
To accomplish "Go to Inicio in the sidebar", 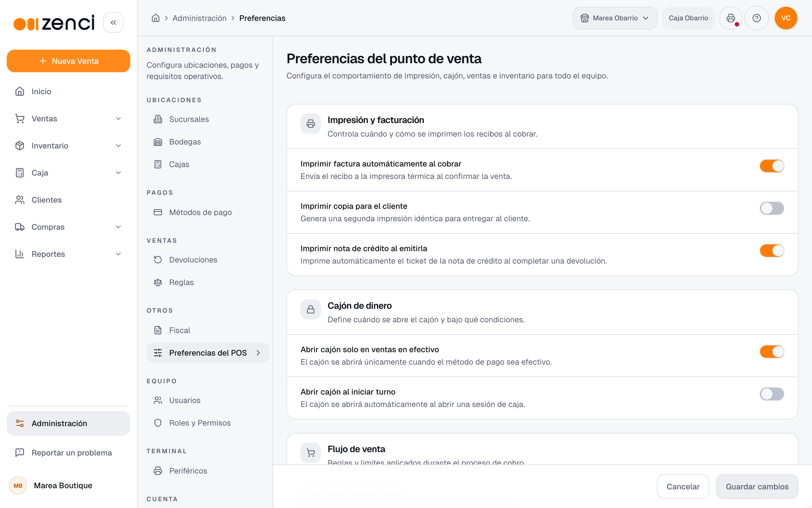I will pos(69,91).
